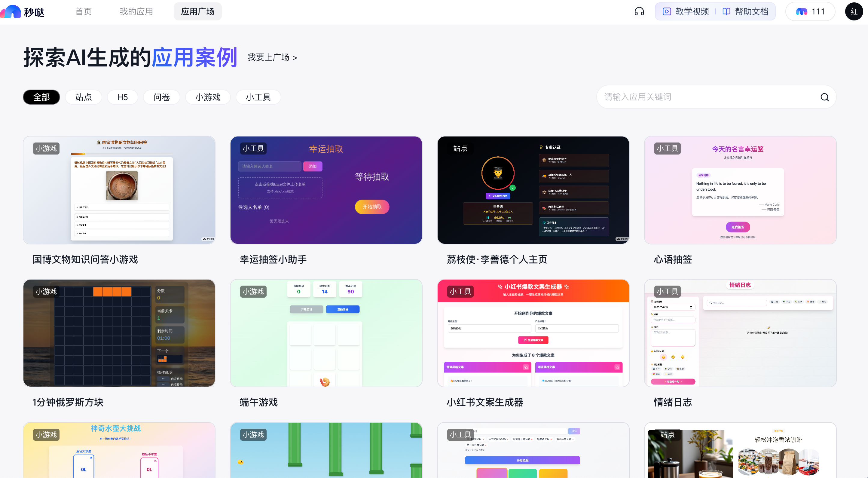Open the 红 user avatar
Viewport: 868px width, 478px height.
pos(854,11)
